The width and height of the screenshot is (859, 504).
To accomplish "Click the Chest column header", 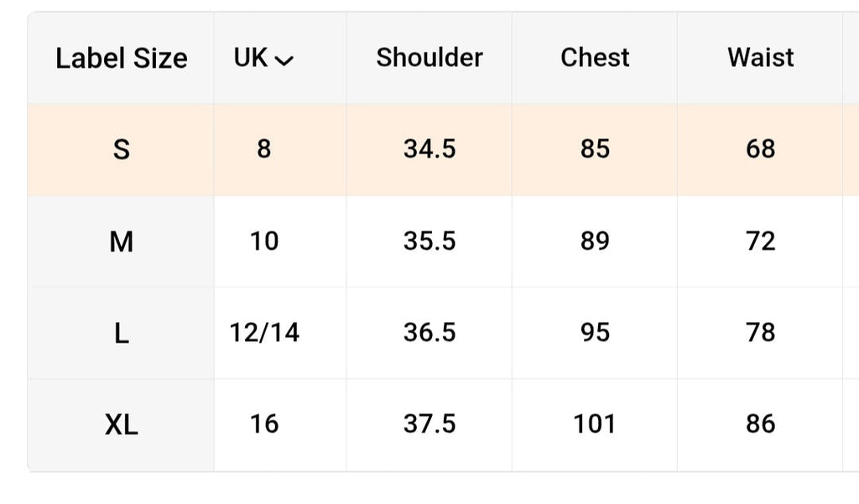I will tap(595, 58).
